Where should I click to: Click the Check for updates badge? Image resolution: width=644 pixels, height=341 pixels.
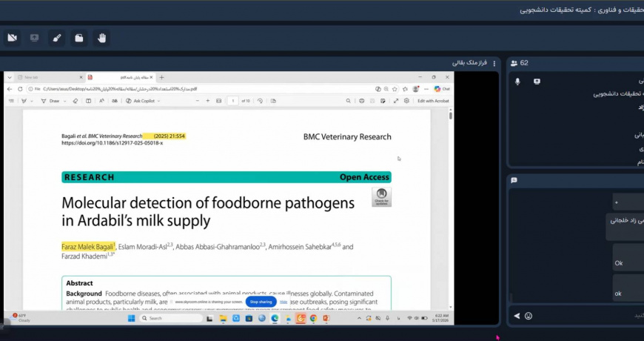tap(381, 197)
